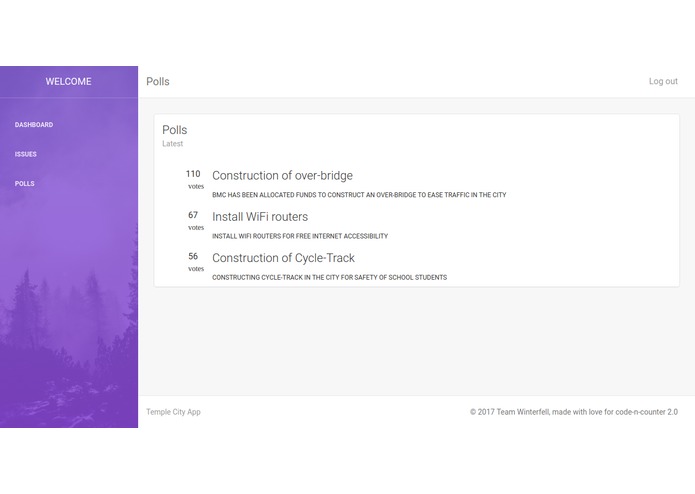Go to Issues in sidebar
Screen dimensions: 695x494
(x=26, y=154)
